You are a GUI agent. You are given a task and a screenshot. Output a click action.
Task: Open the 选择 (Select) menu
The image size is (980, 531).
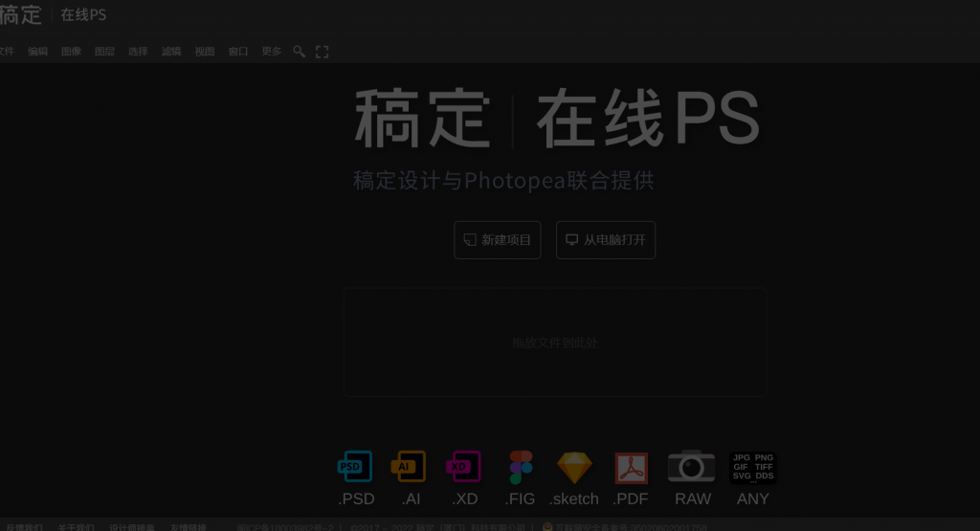(138, 52)
